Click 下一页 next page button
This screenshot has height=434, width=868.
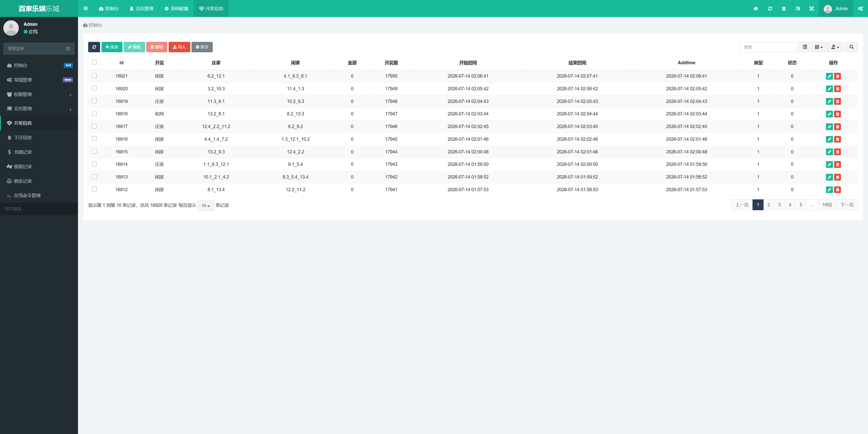(x=847, y=205)
